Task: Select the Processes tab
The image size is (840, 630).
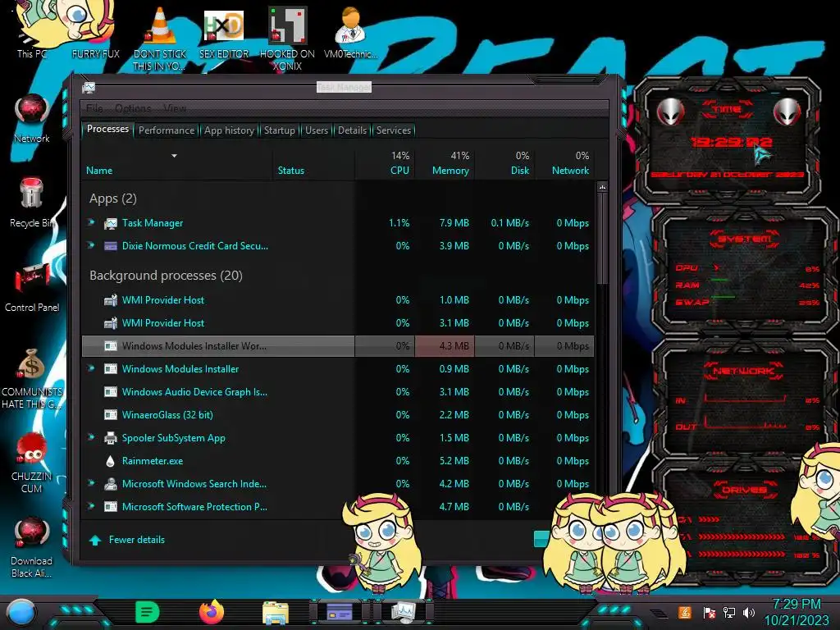Action: tap(107, 129)
